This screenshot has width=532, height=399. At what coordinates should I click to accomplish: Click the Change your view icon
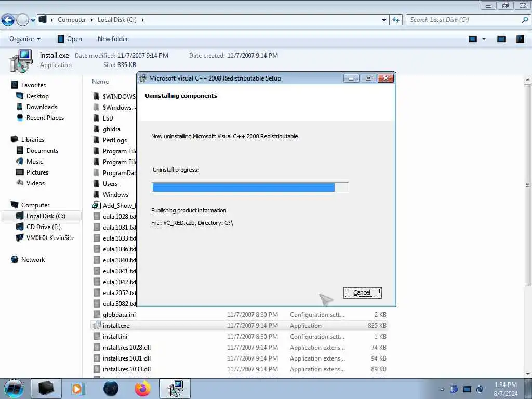pos(473,39)
